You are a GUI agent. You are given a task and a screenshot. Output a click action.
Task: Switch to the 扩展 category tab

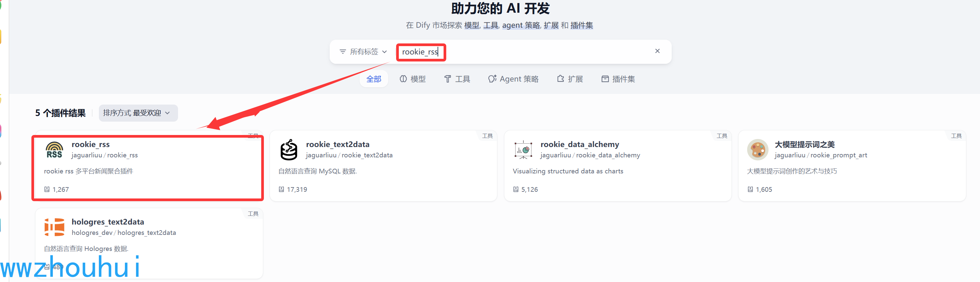point(569,79)
